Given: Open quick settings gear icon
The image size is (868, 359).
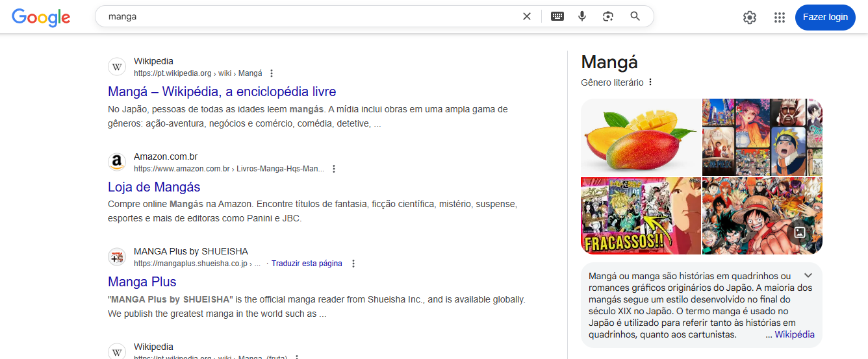Looking at the screenshot, I should point(750,18).
